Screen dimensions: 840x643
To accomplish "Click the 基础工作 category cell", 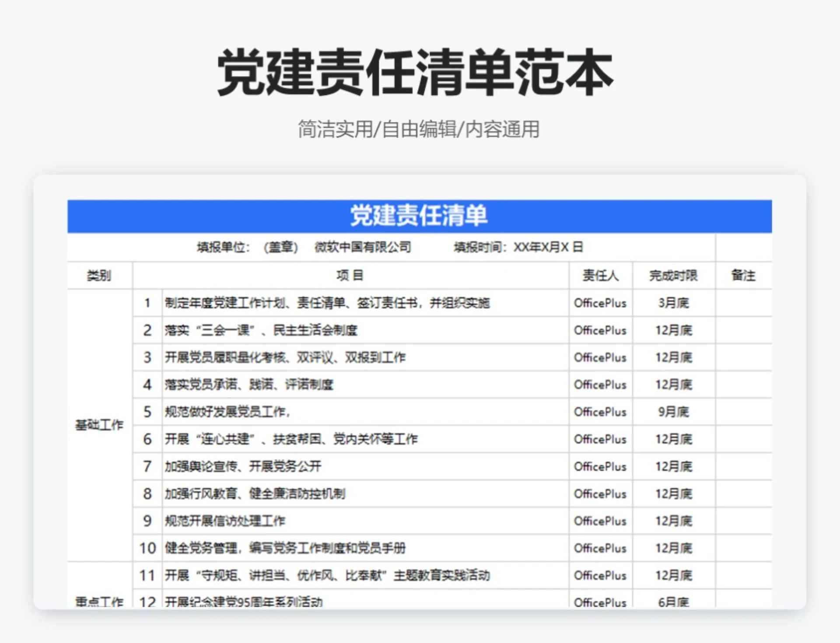I will (99, 423).
